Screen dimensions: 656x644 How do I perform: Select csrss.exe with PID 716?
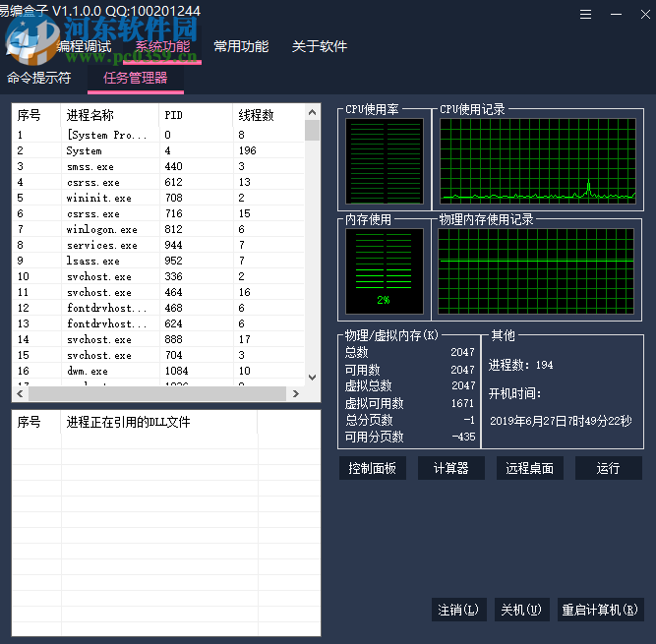tap(158, 213)
